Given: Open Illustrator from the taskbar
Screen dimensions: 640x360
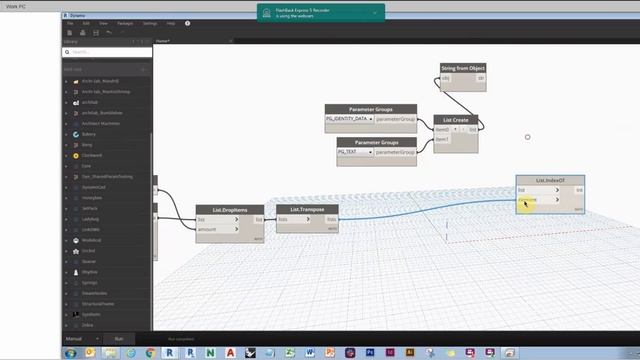Looking at the screenshot, I should pos(410,353).
